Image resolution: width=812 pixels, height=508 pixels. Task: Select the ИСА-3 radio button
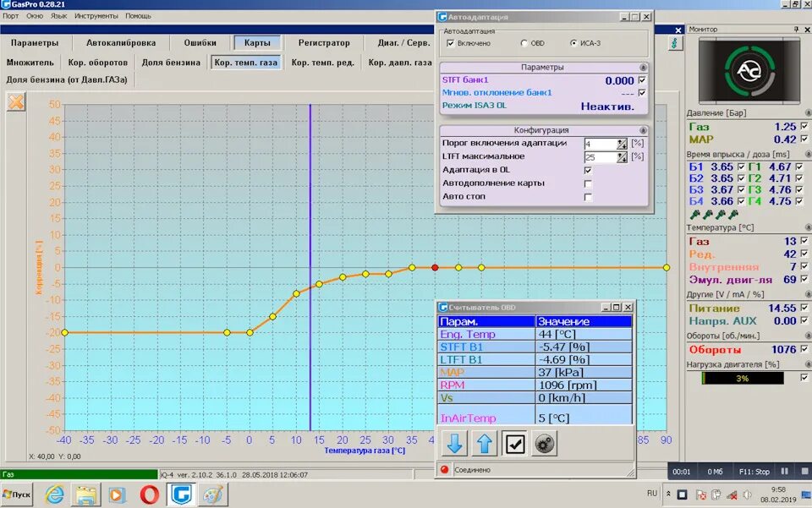(x=573, y=43)
